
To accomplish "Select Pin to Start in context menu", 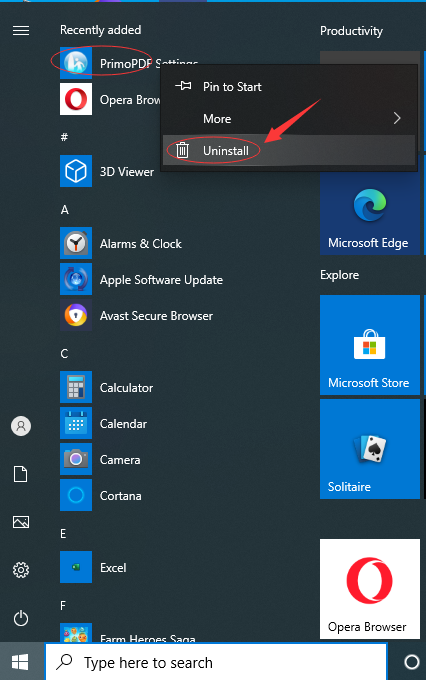I will (x=289, y=86).
